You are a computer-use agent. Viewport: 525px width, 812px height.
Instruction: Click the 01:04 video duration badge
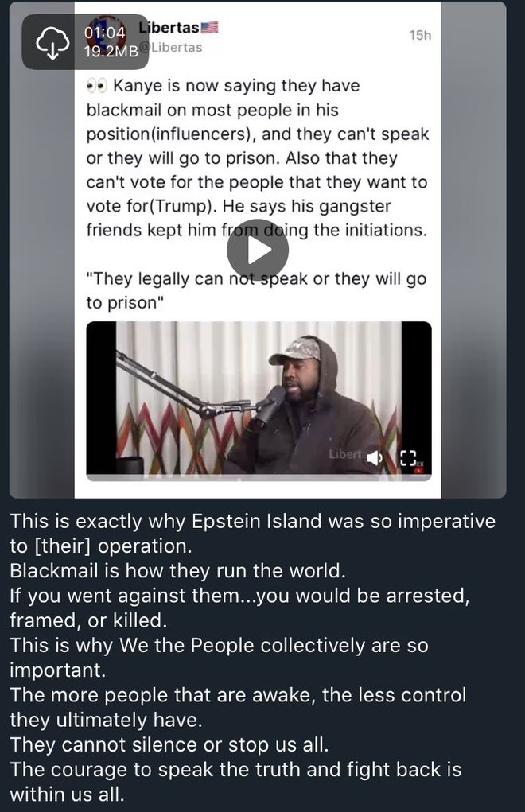click(x=105, y=33)
